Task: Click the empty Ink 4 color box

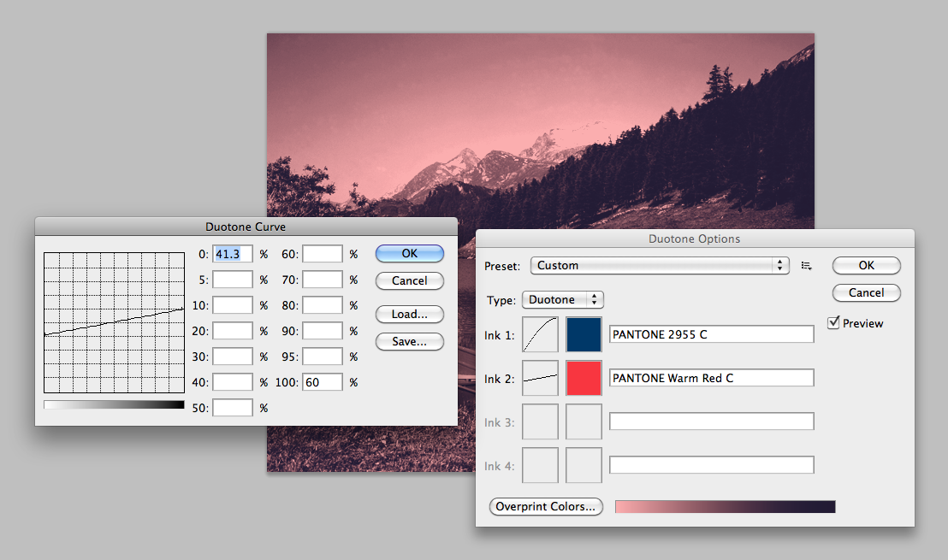Action: click(x=584, y=464)
